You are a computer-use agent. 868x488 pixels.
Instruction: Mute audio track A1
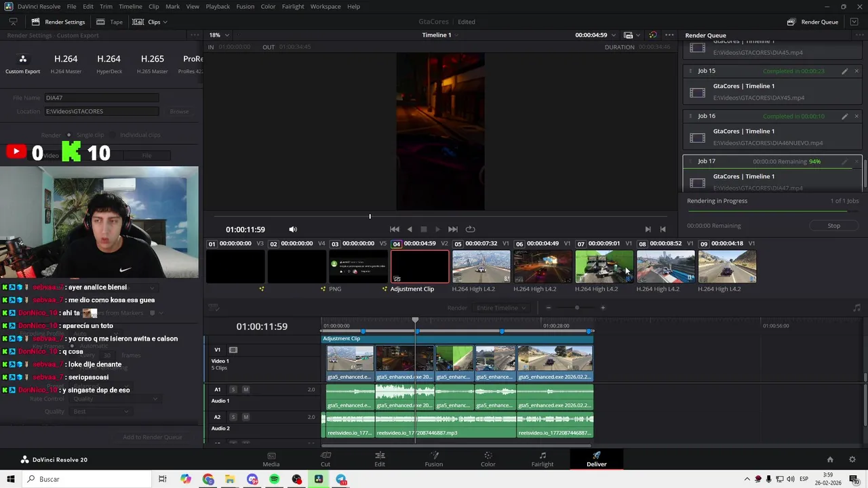point(245,390)
